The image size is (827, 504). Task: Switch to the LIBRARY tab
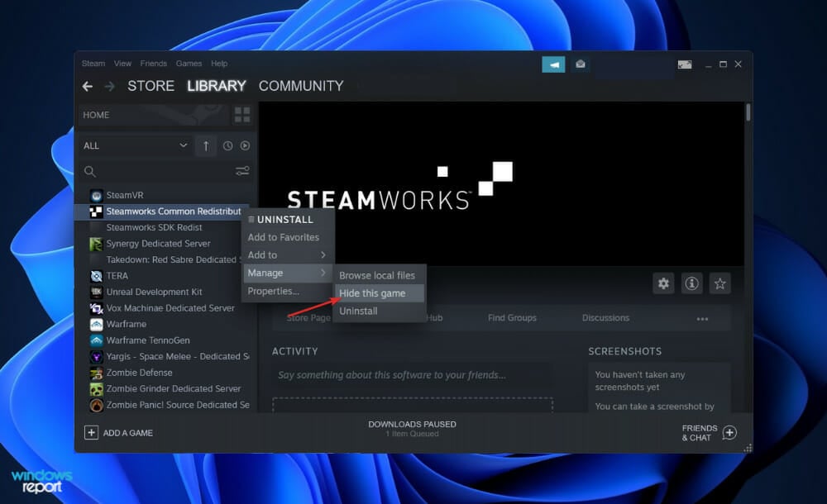216,86
